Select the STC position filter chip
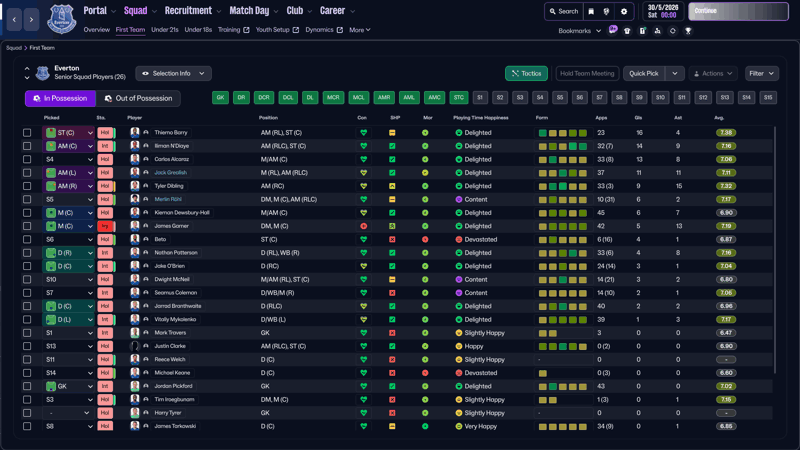Screen dimensions: 800x450 click(x=459, y=97)
